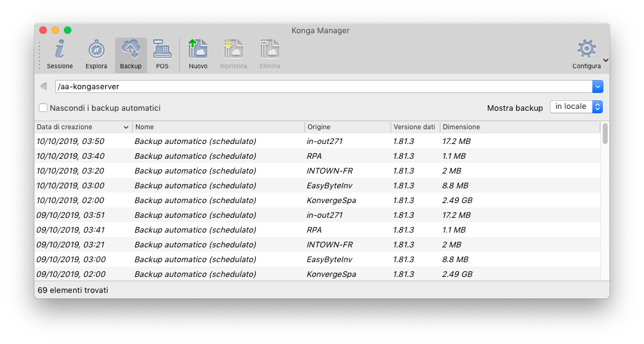
Task: Select the backup dated 10/10/2019, 03:00
Action: [x=317, y=185]
